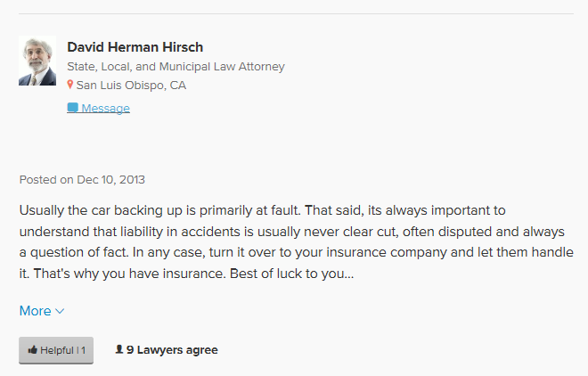The height and width of the screenshot is (376, 588).
Task: Mark the answer as Helpful
Action: (56, 350)
